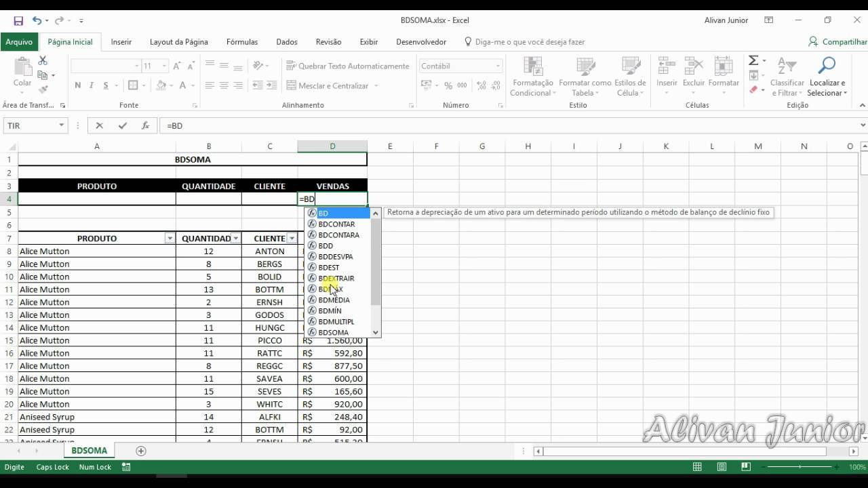Open the CLIENTE column filter dropdown
This screenshot has height=488, width=868.
point(292,239)
